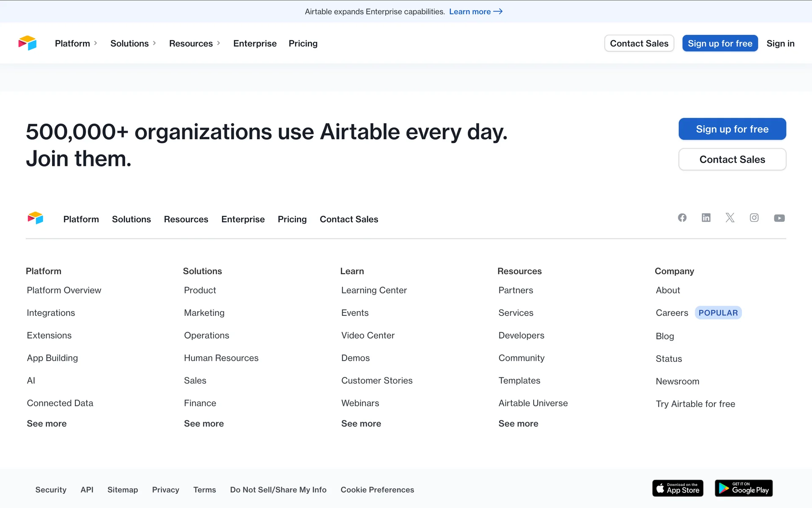Open the Careers link marked Popular

(x=672, y=313)
